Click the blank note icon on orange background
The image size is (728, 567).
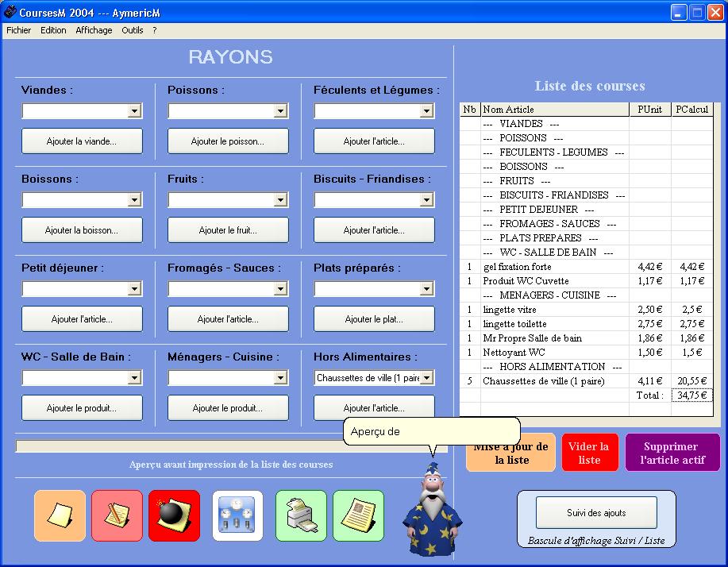(60, 515)
